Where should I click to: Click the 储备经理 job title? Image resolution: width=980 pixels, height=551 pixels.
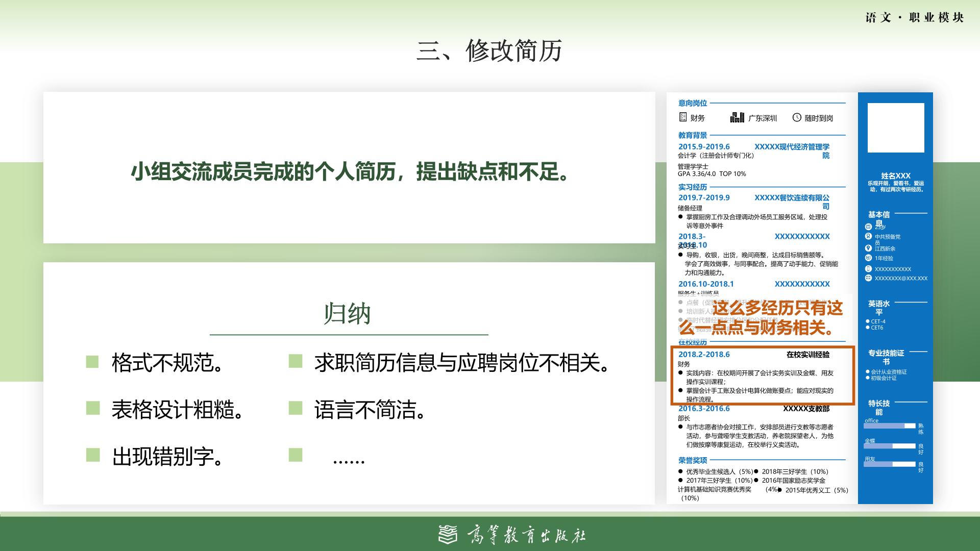pos(690,208)
